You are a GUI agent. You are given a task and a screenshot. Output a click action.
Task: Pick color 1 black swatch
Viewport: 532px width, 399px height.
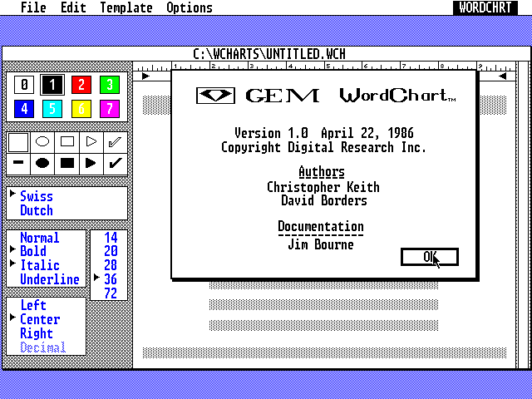(52, 85)
